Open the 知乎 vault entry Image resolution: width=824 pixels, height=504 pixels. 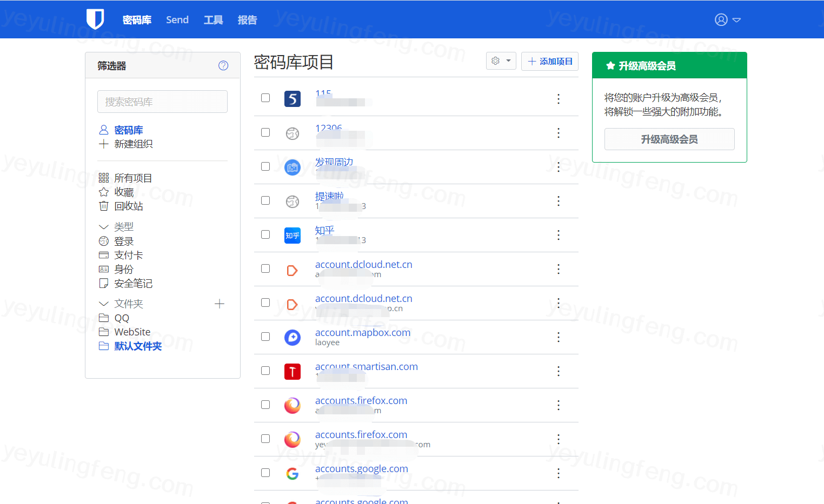(x=325, y=231)
